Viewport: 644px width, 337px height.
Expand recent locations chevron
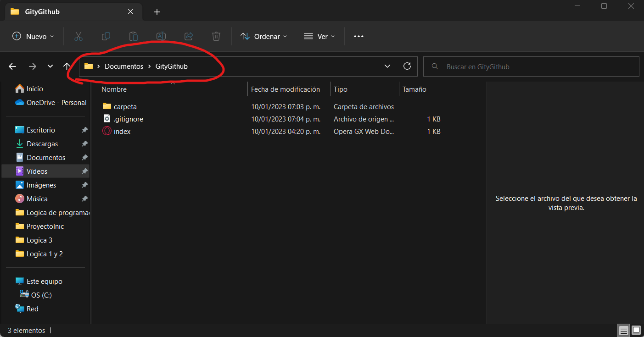pos(50,66)
